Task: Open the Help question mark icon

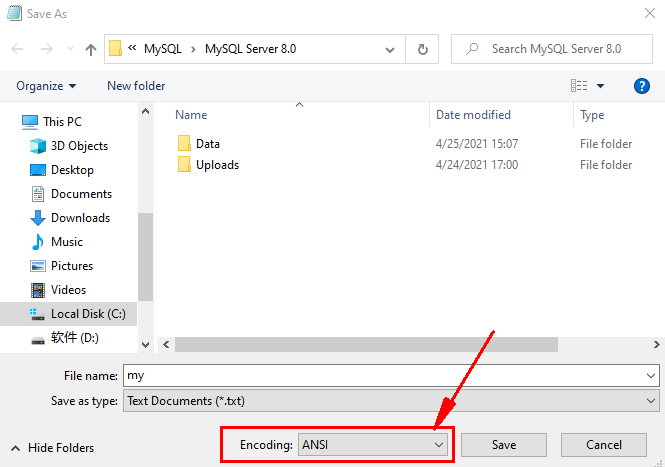Action: click(642, 86)
